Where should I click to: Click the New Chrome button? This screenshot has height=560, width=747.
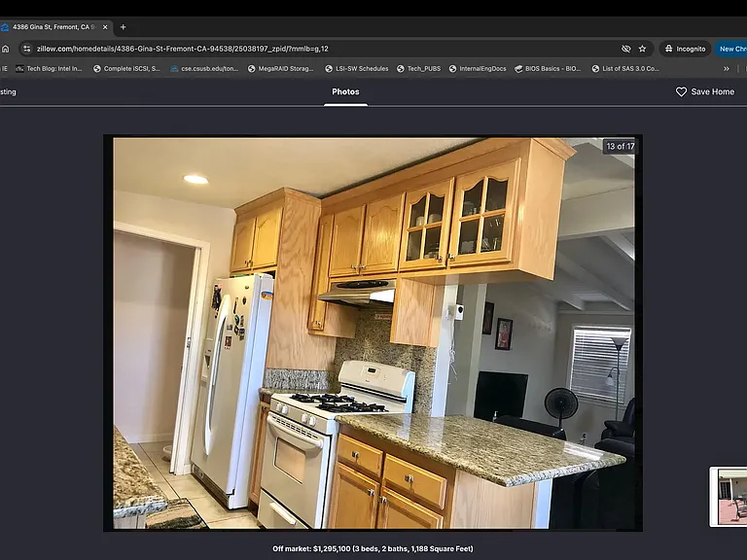[x=731, y=49]
